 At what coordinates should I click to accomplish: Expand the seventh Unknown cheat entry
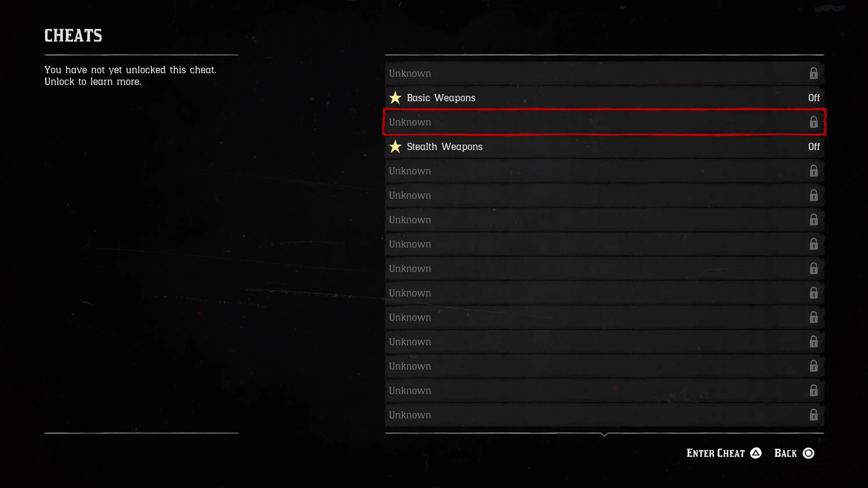pyautogui.click(x=604, y=268)
